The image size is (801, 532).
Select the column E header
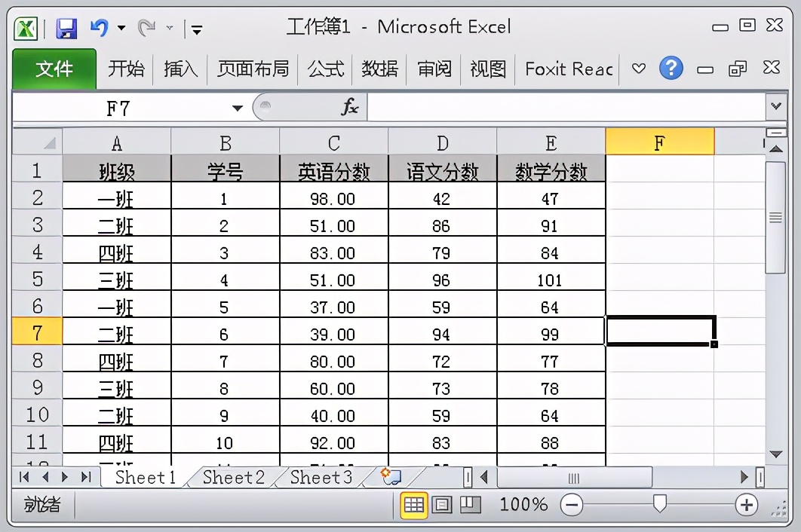tap(551, 142)
